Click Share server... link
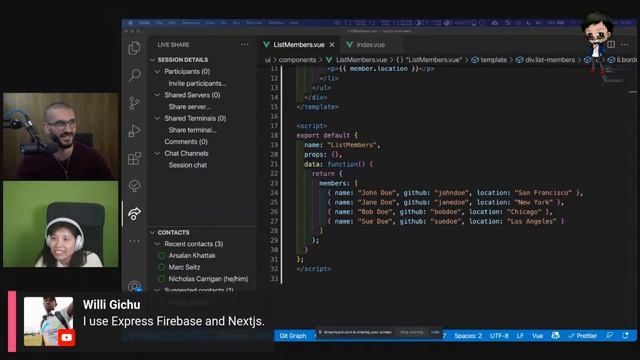This screenshot has height=360, width=640. (x=189, y=107)
